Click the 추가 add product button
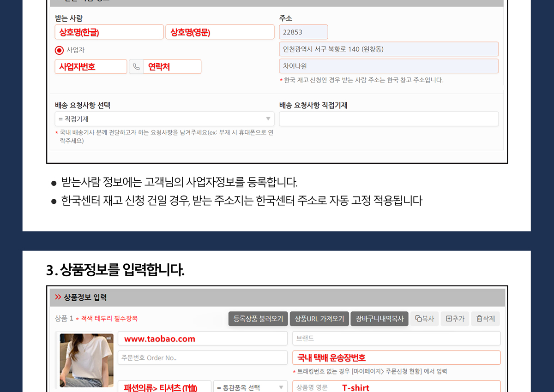The image size is (554, 392). (x=455, y=319)
